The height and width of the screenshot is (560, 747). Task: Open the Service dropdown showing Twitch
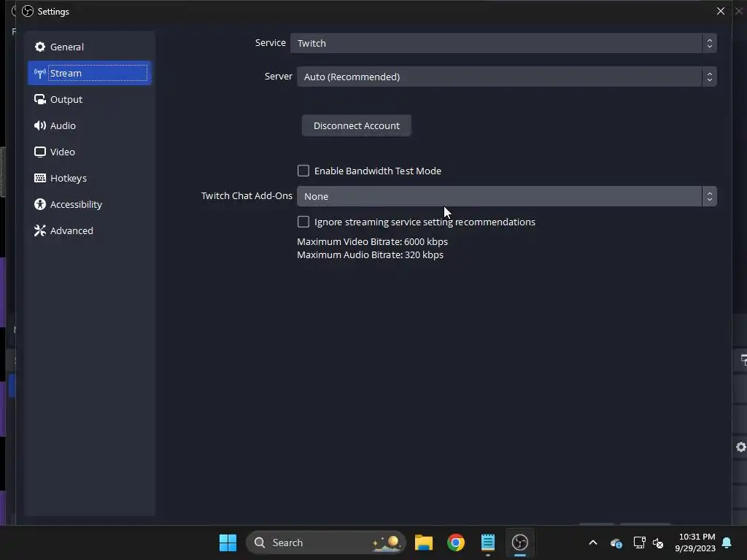503,43
